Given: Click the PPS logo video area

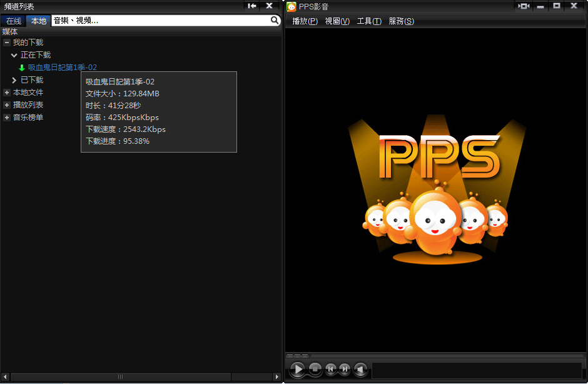Looking at the screenshot, I should coord(437,189).
